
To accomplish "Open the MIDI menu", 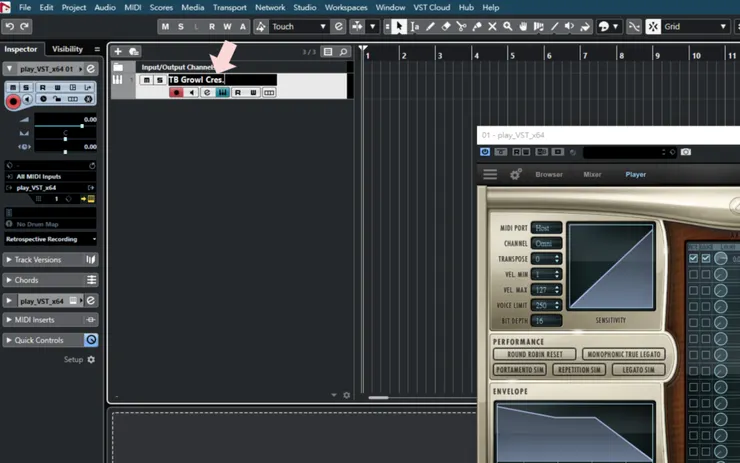I will click(133, 8).
